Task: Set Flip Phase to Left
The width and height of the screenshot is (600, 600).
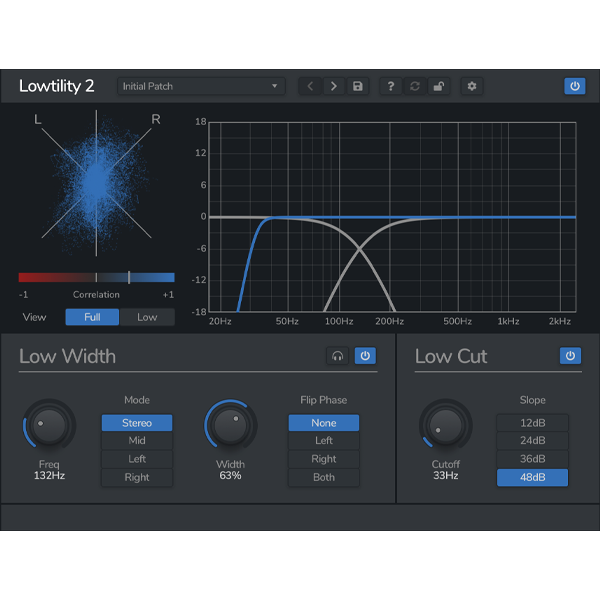Action: (x=324, y=440)
